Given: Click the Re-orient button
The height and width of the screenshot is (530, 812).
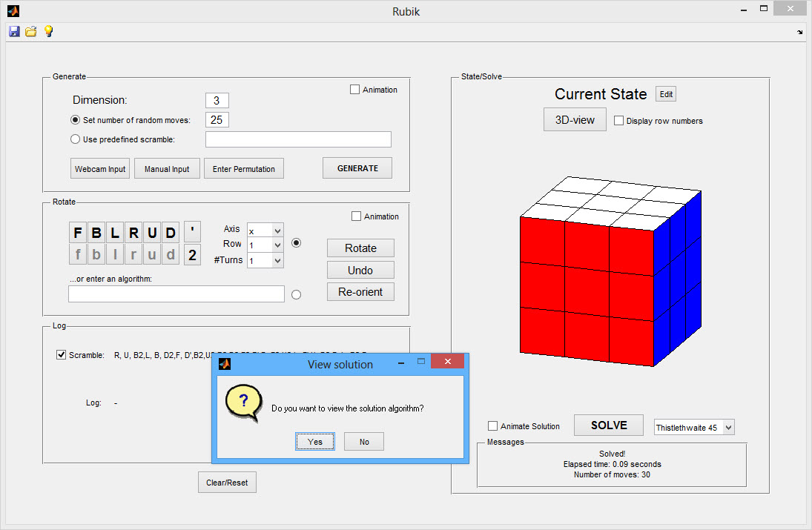Looking at the screenshot, I should click(360, 292).
